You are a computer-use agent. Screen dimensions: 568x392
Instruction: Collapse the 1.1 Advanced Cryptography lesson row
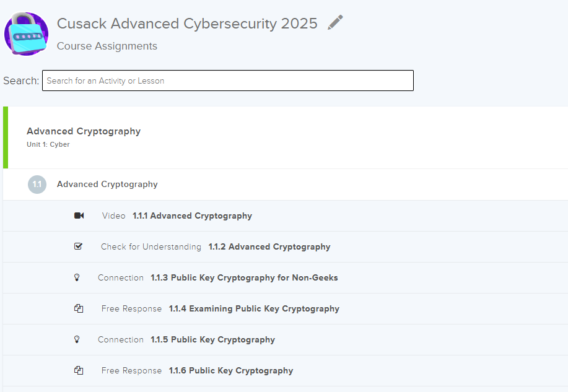coord(107,185)
